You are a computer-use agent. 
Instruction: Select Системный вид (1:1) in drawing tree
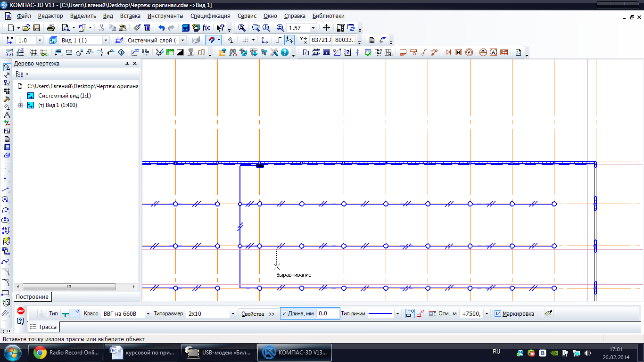pos(65,96)
